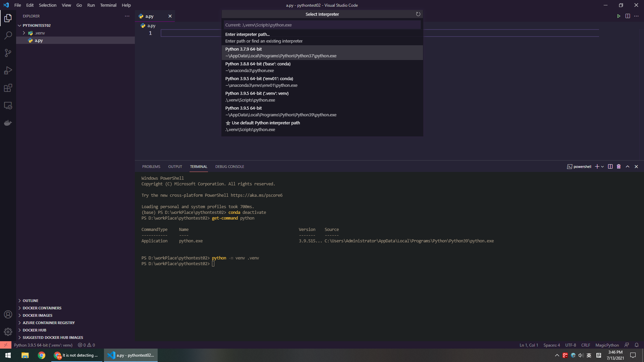Open Chrome from the taskbar

pos(42,355)
